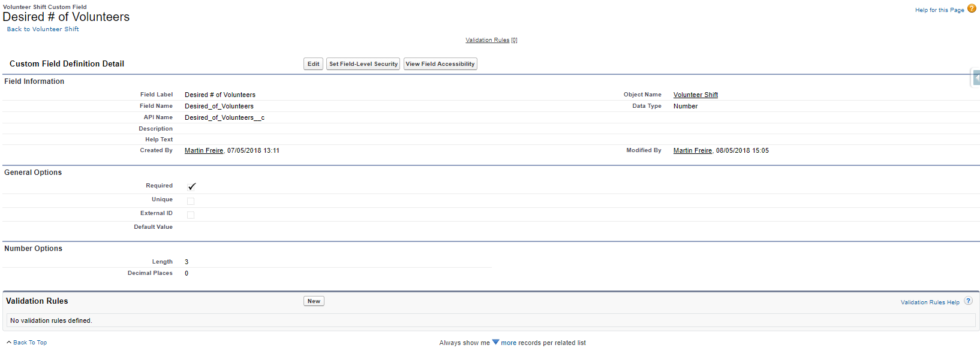The image size is (980, 354).
Task: Click the No validation rules defined message
Action: pos(51,320)
